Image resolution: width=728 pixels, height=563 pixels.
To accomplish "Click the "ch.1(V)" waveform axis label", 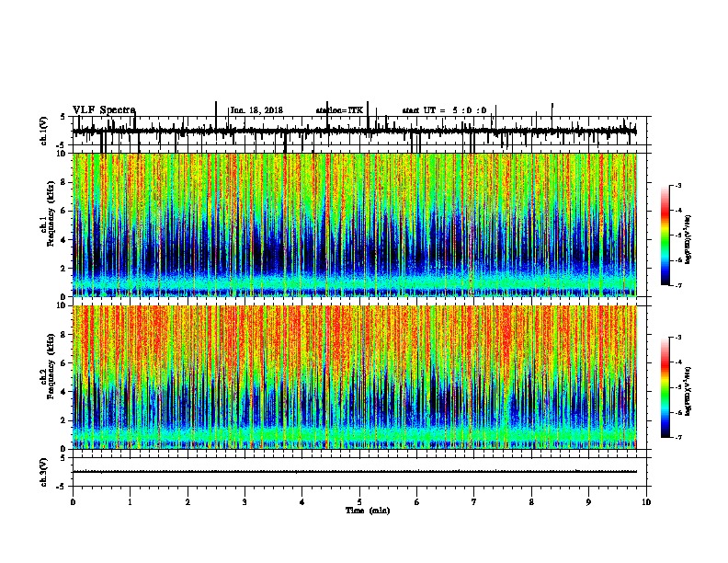I will click(x=43, y=131).
